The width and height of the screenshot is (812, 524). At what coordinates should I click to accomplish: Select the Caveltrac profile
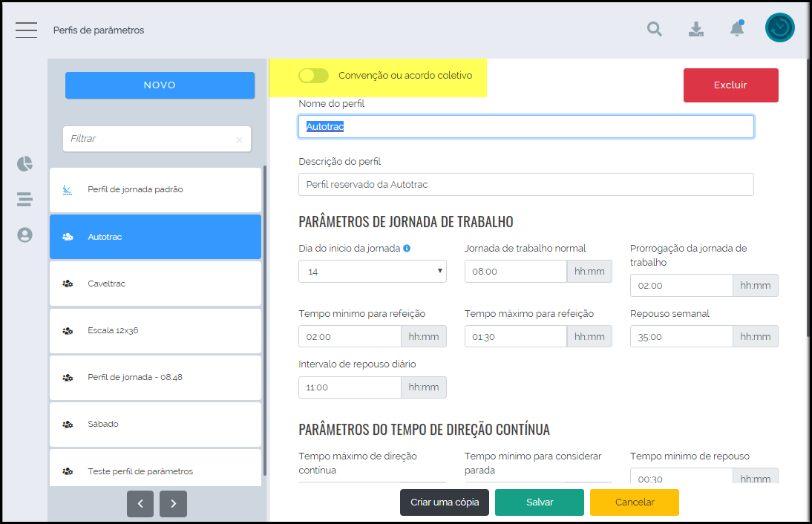coord(155,284)
